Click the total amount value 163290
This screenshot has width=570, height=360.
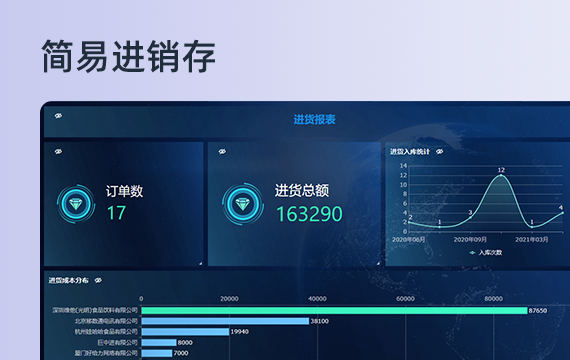click(x=309, y=214)
